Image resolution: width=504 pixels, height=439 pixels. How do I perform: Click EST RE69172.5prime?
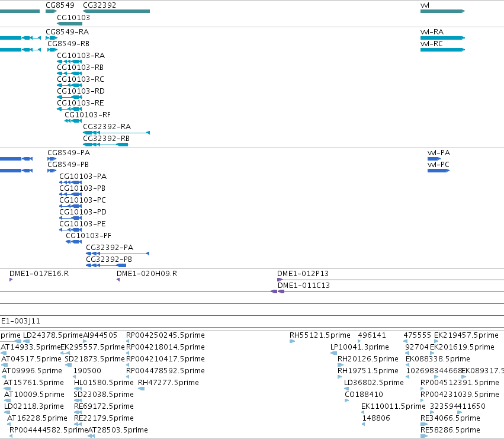(104, 406)
